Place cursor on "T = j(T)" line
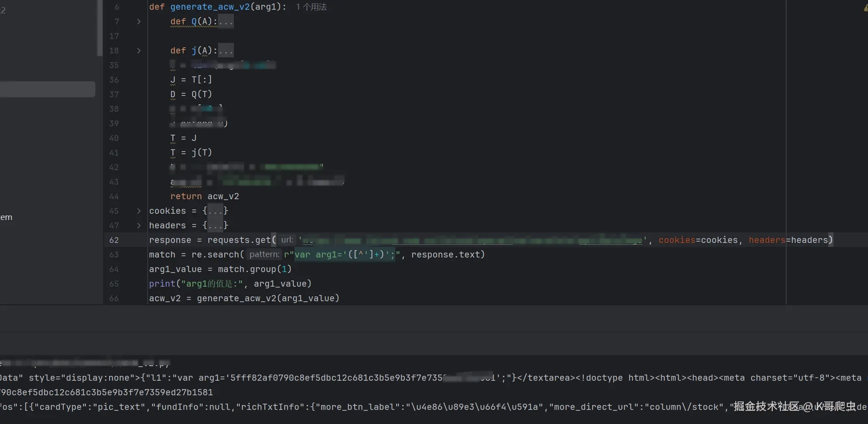Image resolution: width=868 pixels, height=424 pixels. (191, 153)
